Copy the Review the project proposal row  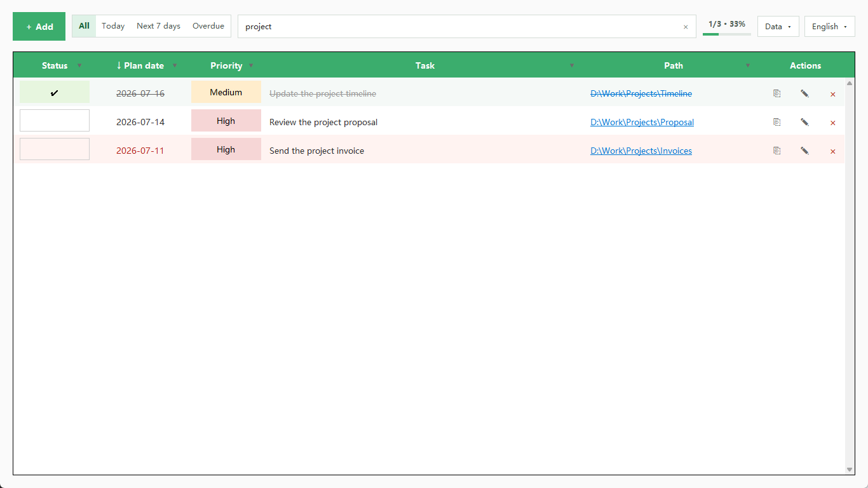click(776, 122)
